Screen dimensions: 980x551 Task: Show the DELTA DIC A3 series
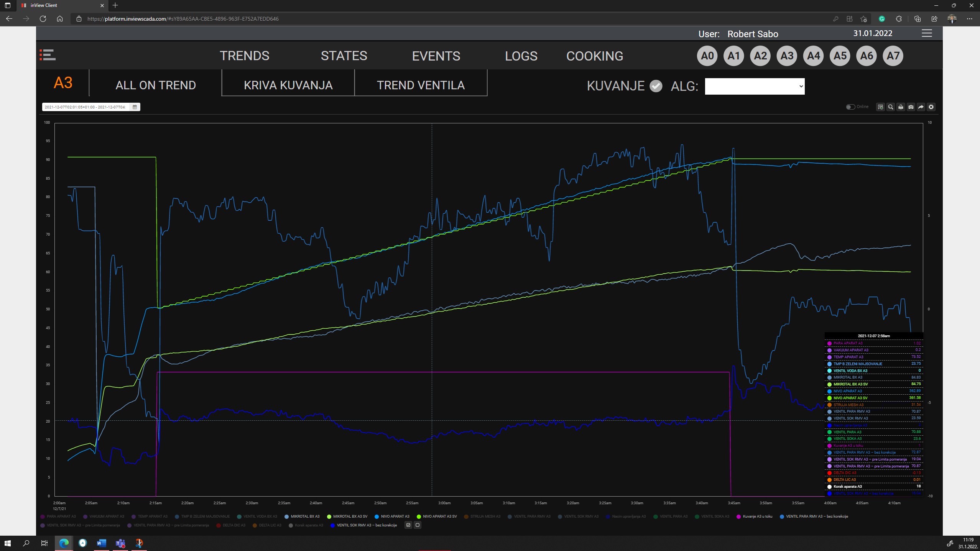coord(231,525)
